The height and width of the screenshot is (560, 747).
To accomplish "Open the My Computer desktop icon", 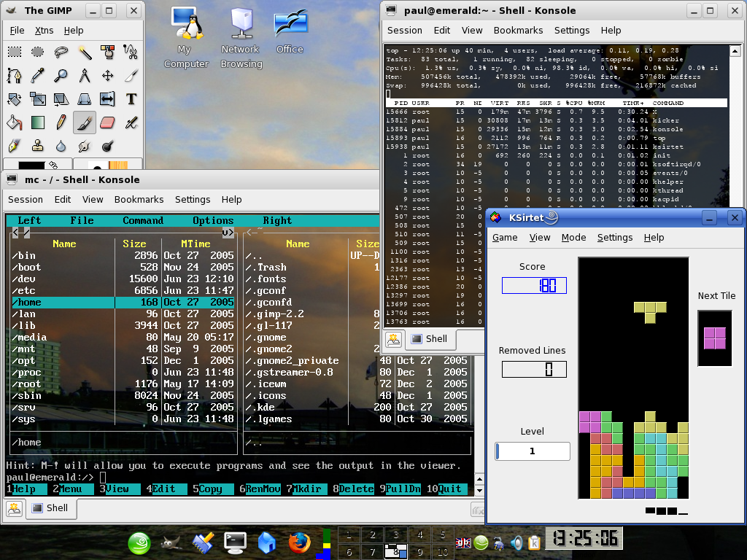I will (186, 38).
